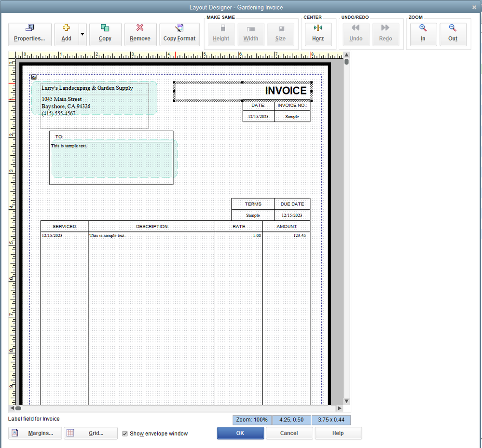Close the Layout Designer window

click(x=475, y=7)
